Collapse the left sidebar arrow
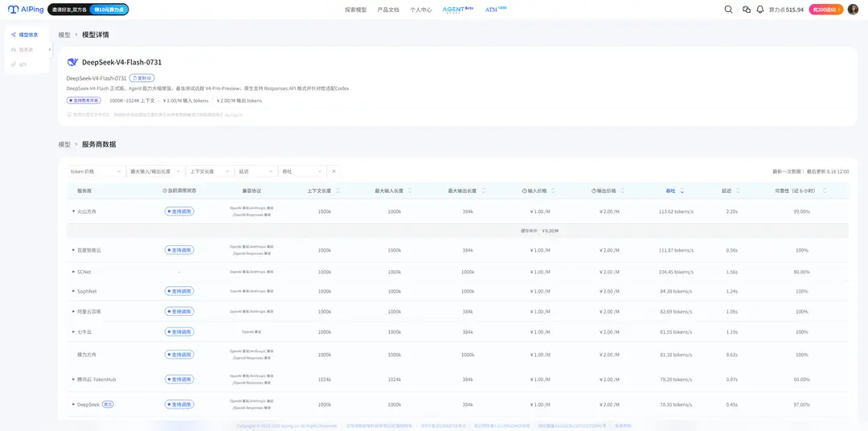 (51, 50)
